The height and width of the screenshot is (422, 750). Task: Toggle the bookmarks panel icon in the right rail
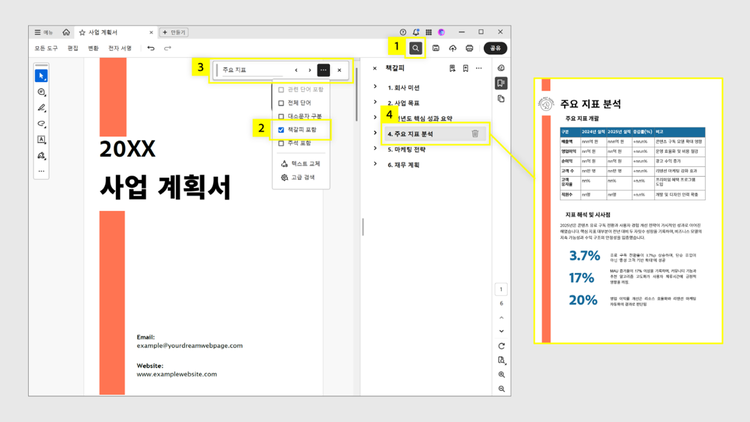point(501,83)
